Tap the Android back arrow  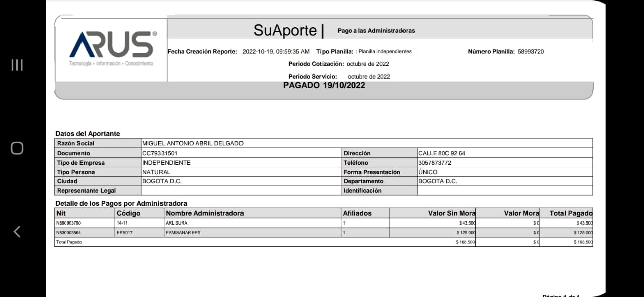click(x=17, y=231)
